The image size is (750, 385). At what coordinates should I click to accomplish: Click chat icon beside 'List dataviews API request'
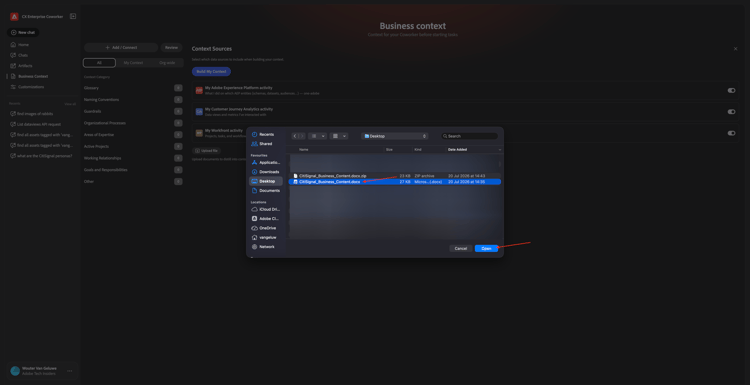point(13,124)
